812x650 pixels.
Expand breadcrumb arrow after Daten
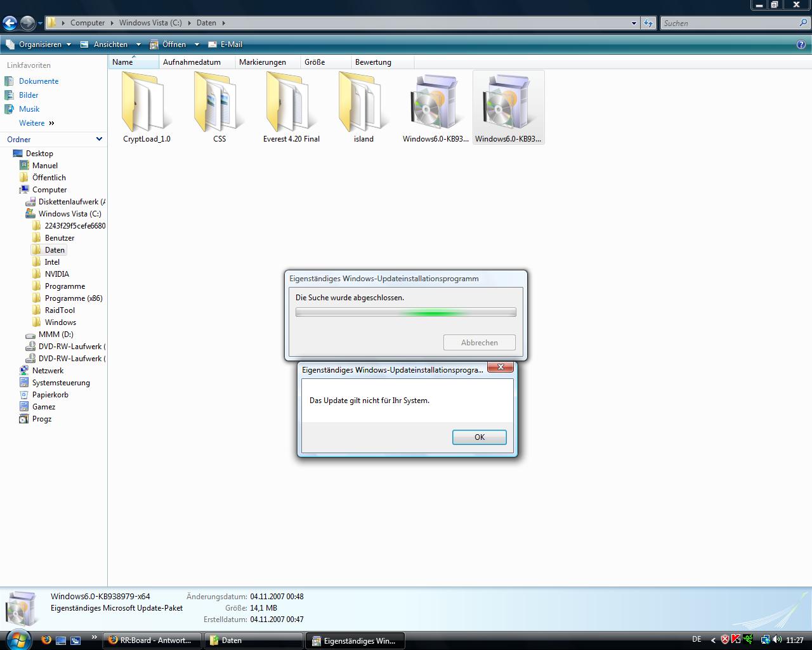pyautogui.click(x=223, y=23)
